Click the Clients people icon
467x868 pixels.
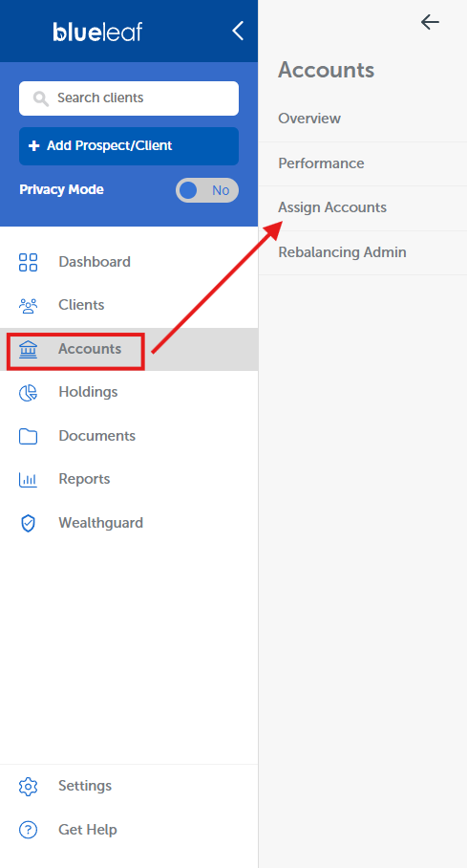29,306
